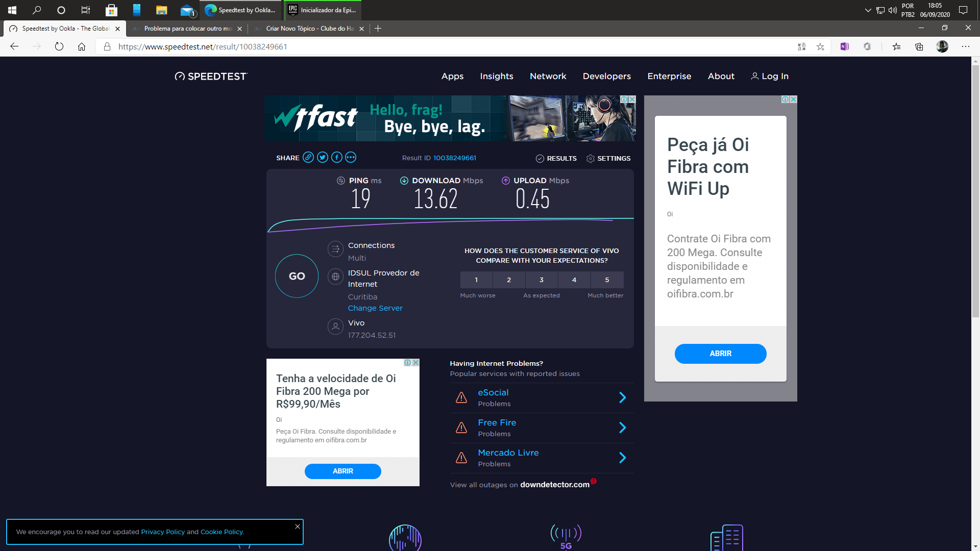Expand Free Fire problems section
The width and height of the screenshot is (980, 551).
point(621,427)
